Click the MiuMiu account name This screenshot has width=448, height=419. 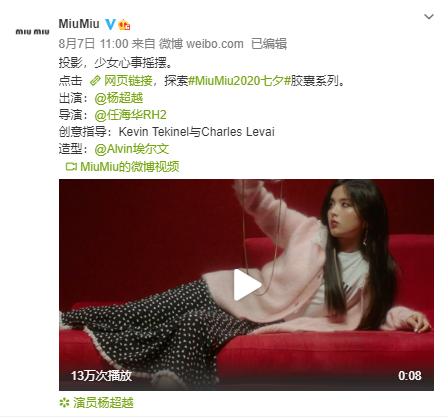tap(79, 24)
